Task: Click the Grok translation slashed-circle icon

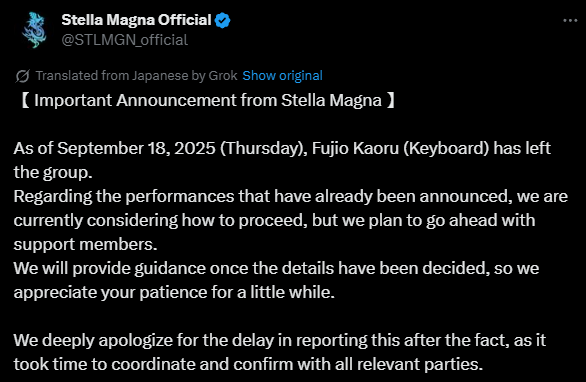Action: (x=22, y=76)
